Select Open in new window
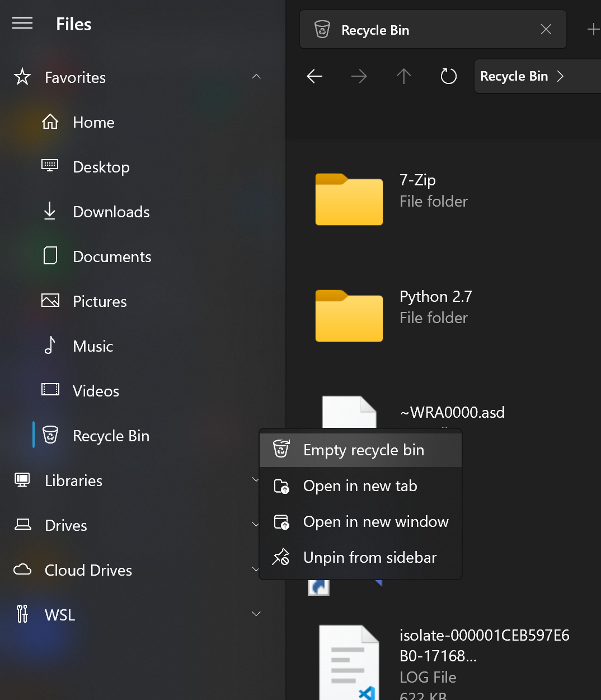This screenshot has height=700, width=601. point(375,521)
